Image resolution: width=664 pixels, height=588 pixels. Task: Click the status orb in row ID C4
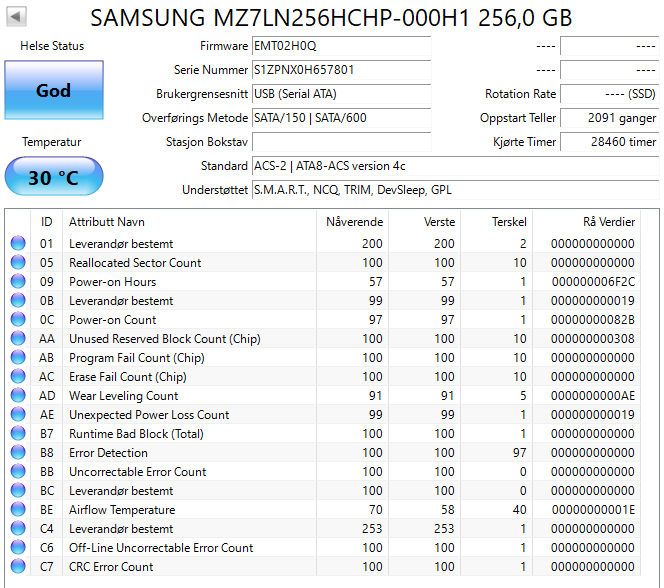point(18,528)
